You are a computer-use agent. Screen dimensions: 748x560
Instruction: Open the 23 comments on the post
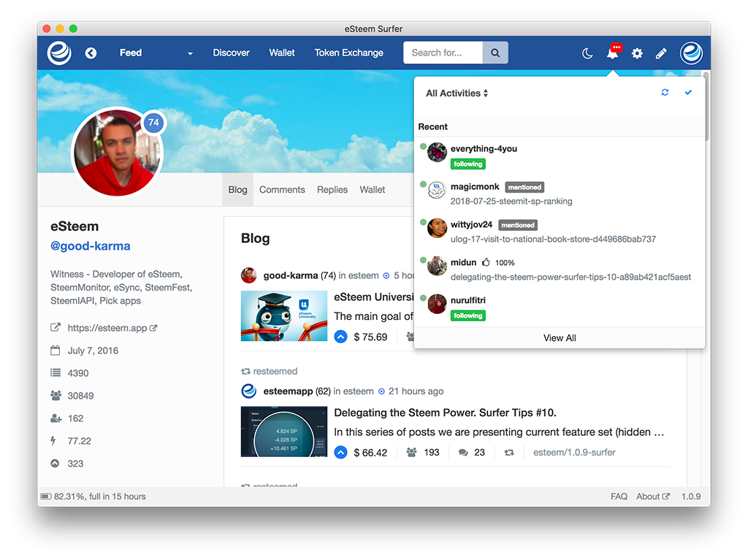coord(471,452)
